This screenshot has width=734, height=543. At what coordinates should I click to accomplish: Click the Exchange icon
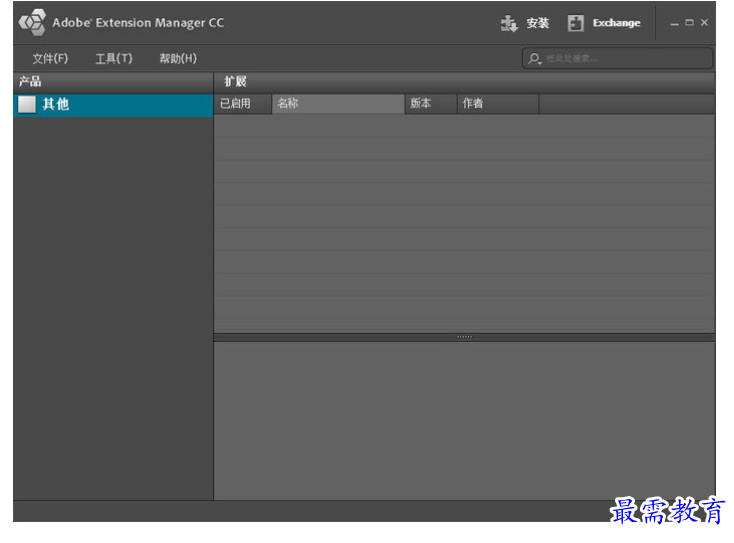[x=575, y=23]
